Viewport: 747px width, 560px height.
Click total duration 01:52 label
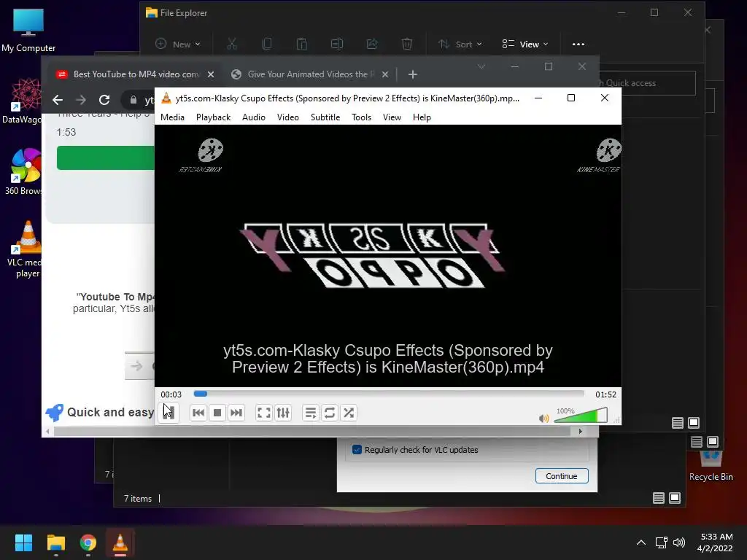click(x=605, y=394)
